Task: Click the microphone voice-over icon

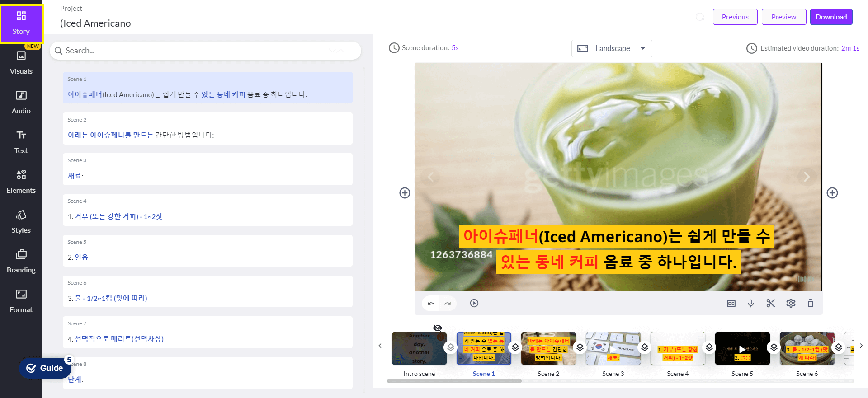Action: [x=751, y=304]
